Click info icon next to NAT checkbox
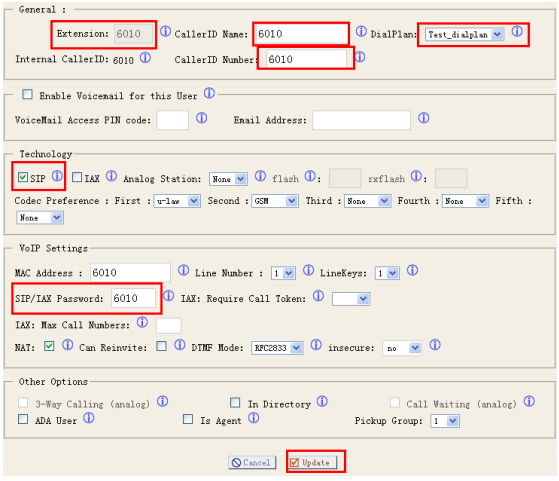The image size is (559, 481). pos(67,345)
